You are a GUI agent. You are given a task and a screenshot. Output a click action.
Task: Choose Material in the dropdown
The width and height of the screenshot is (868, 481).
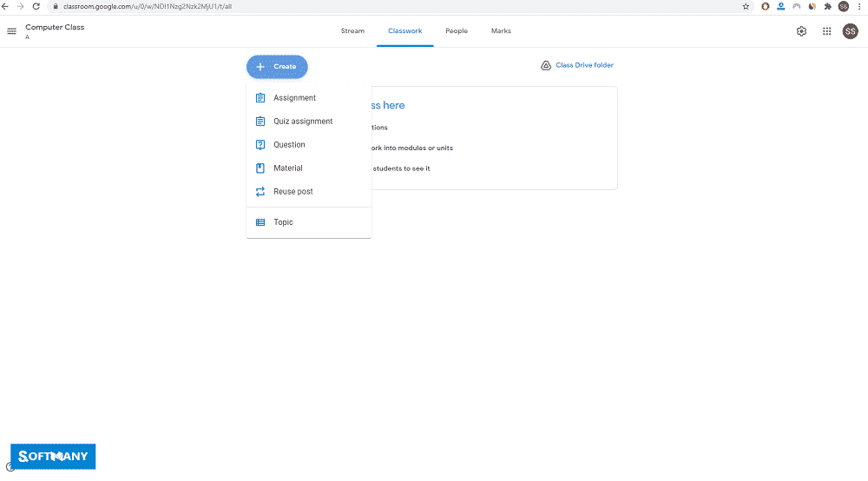[x=287, y=168]
